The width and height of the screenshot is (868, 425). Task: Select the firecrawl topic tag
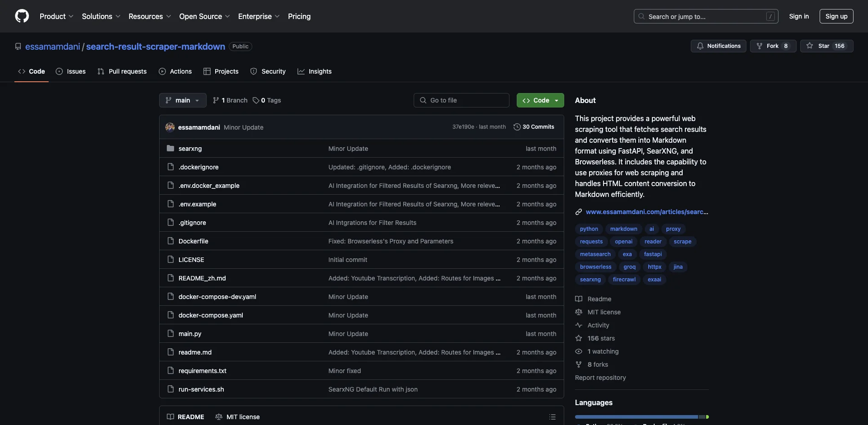point(624,280)
